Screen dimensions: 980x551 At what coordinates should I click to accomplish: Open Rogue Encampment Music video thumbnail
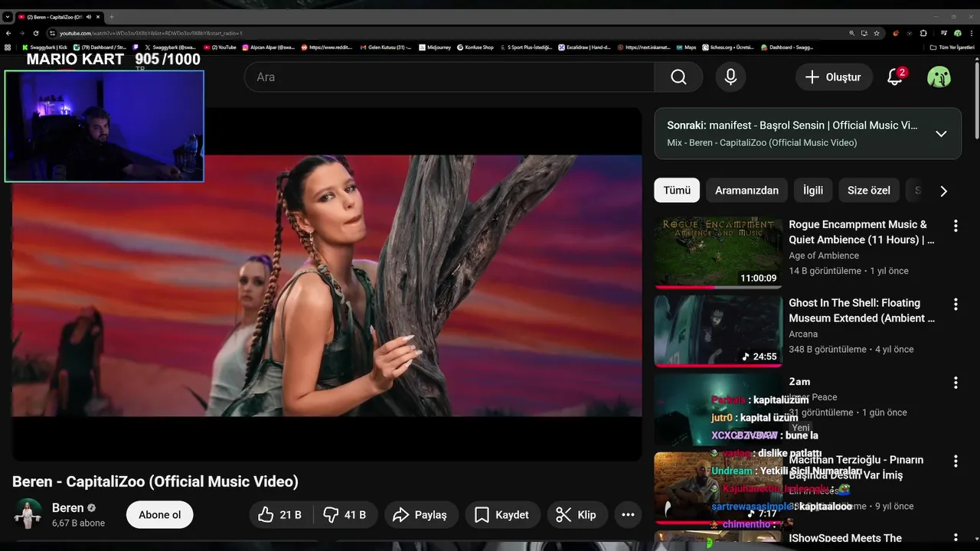tap(718, 253)
